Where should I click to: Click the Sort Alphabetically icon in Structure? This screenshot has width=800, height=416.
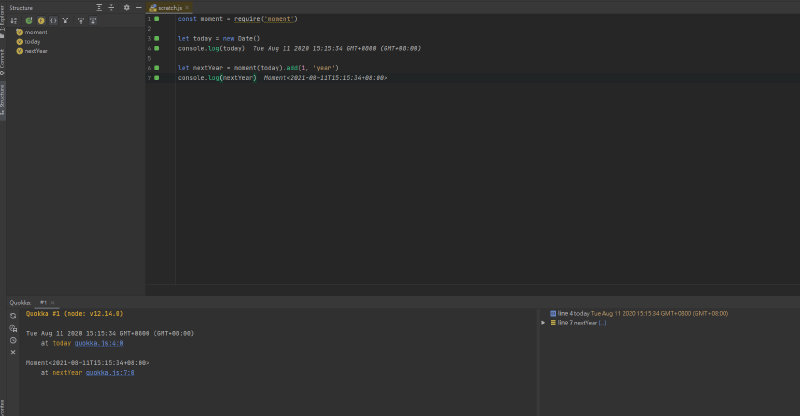tap(14, 20)
